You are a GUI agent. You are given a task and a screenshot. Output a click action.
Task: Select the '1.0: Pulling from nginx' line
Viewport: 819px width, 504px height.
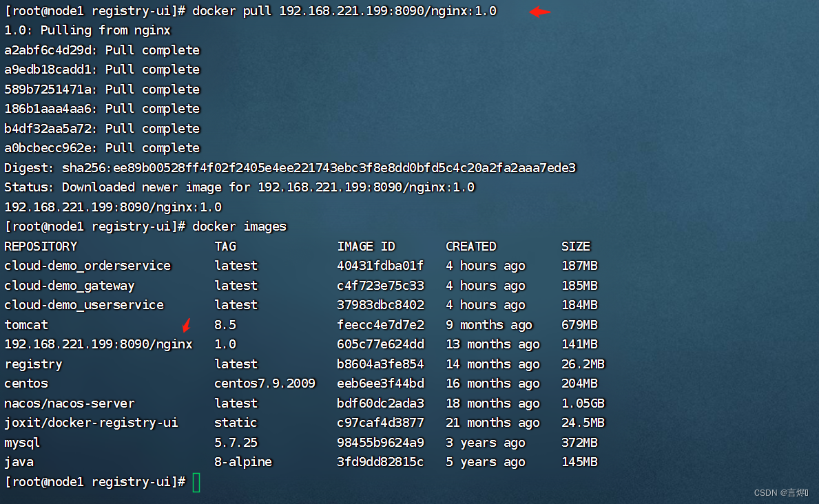click(x=87, y=30)
